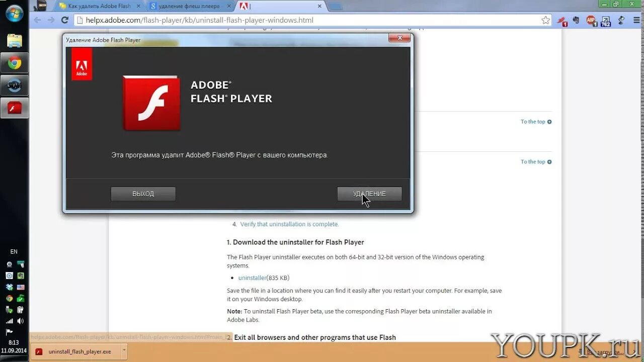Click the red bird extension icon

(561, 21)
